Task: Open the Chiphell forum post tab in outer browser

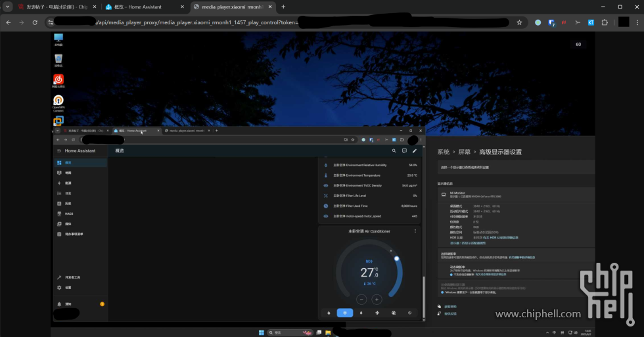Action: click(57, 7)
